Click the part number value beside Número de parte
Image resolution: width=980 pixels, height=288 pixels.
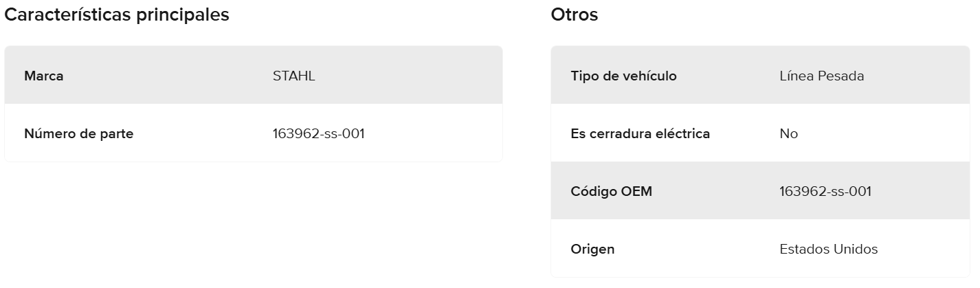pos(318,134)
